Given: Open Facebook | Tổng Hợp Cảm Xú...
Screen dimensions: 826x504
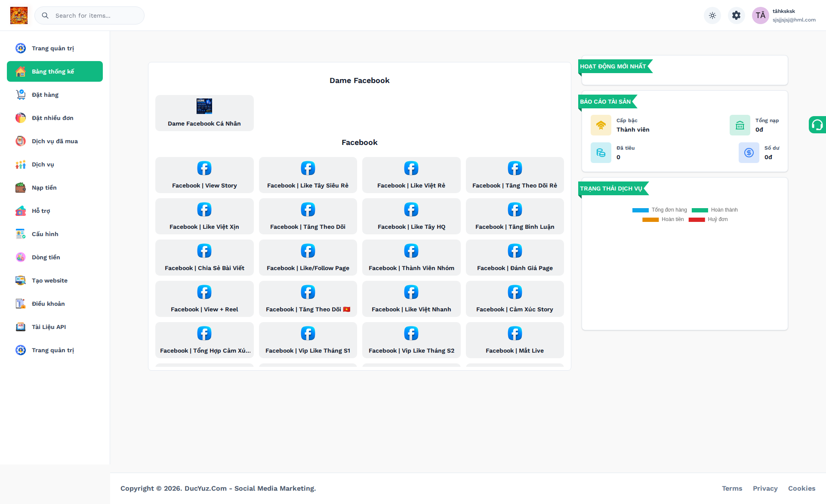Looking at the screenshot, I should pyautogui.click(x=204, y=340).
